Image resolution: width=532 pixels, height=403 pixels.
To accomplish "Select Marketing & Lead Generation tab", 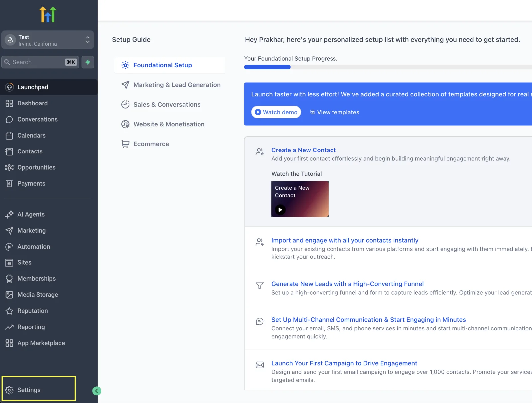I will 171,85.
